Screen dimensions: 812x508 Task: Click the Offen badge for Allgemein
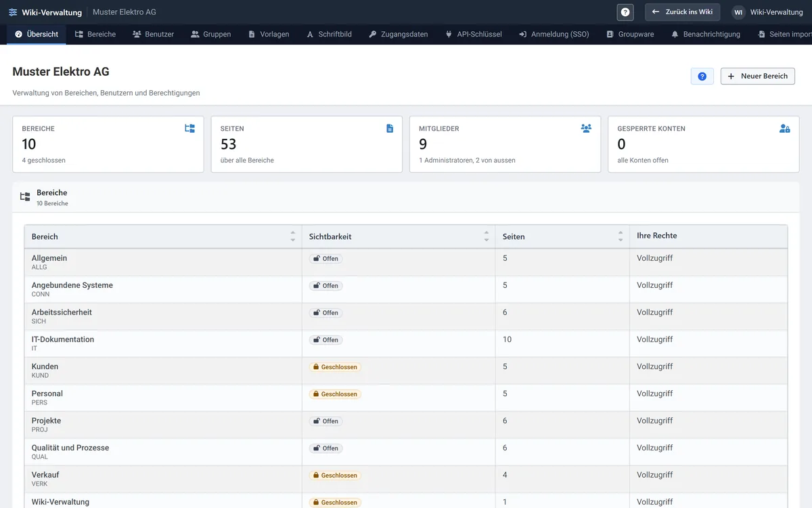[325, 259]
